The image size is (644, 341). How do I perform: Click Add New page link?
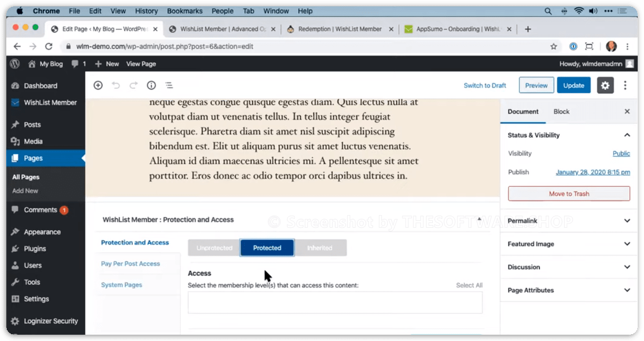(25, 191)
